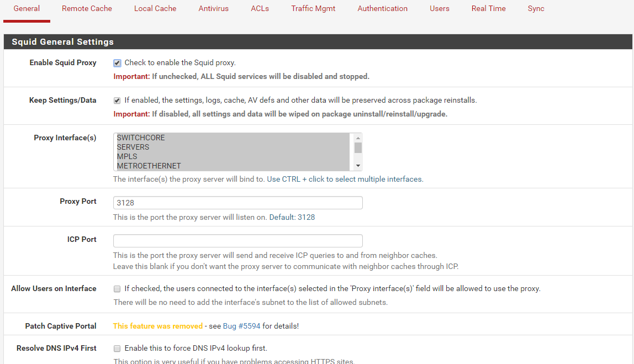
Task: Switch to the Local Cache tab
Action: (155, 9)
